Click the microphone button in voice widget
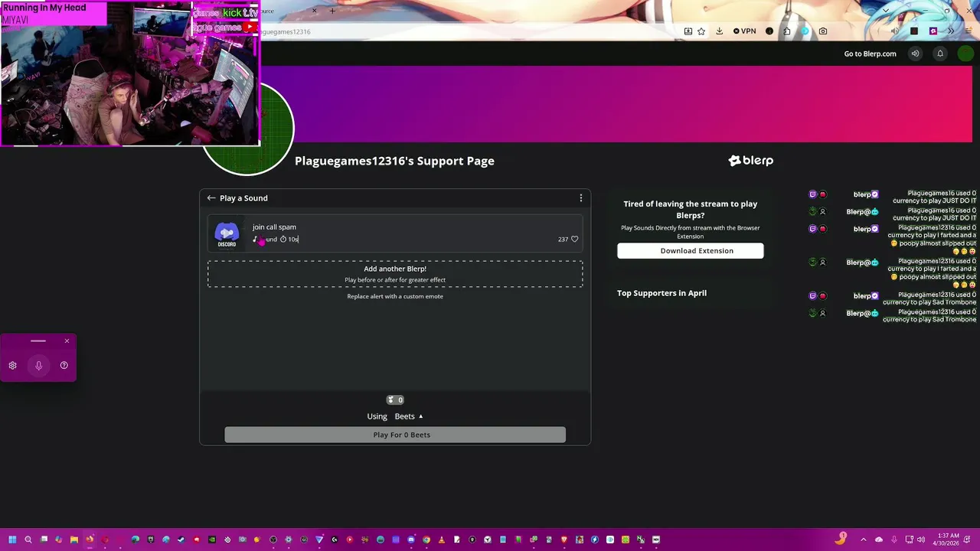Viewport: 980px width, 551px height. [x=38, y=365]
